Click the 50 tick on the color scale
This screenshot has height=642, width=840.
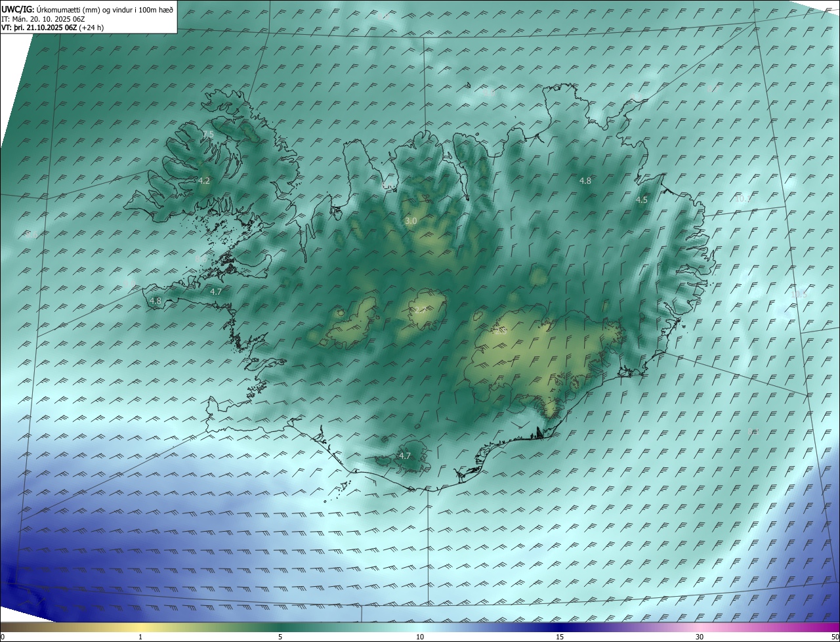pos(835,637)
